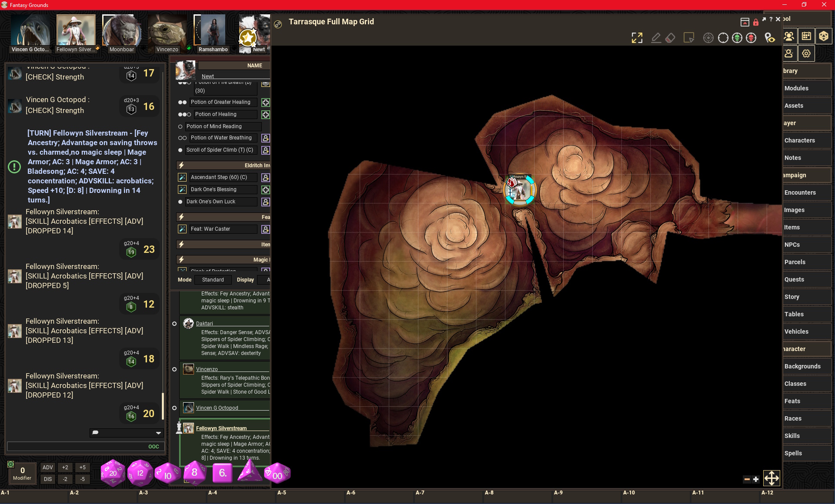The width and height of the screenshot is (835, 504).
Task: Click the red skull target icon
Action: pyautogui.click(x=751, y=38)
